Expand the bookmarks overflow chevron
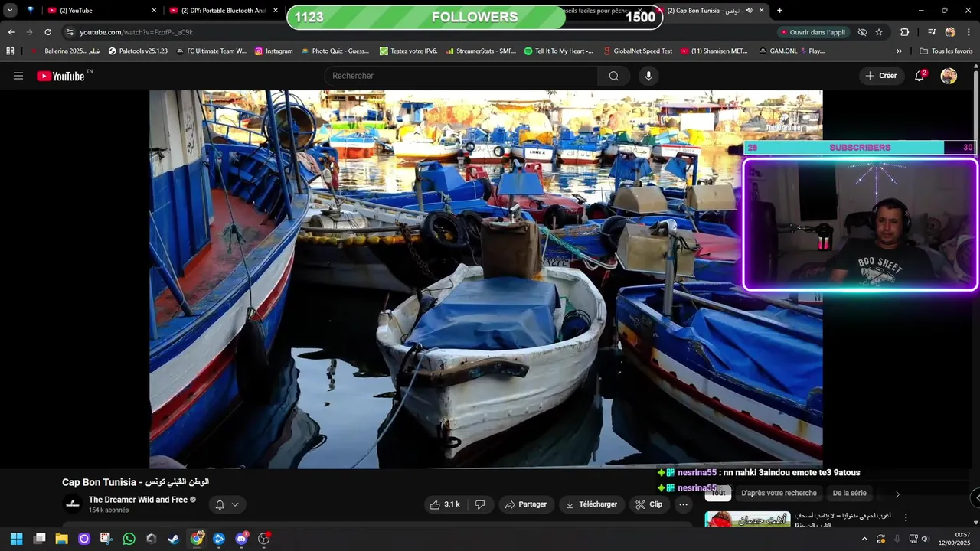Screen dimensions: 980x551 [899, 51]
